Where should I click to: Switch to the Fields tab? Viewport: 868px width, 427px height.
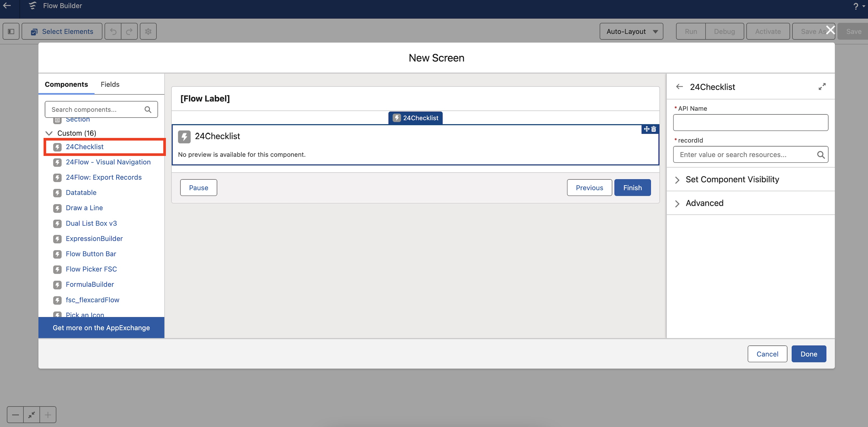[x=110, y=84]
